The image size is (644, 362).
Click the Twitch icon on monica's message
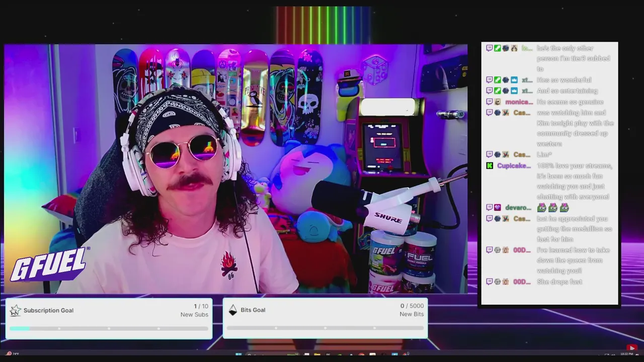point(490,102)
